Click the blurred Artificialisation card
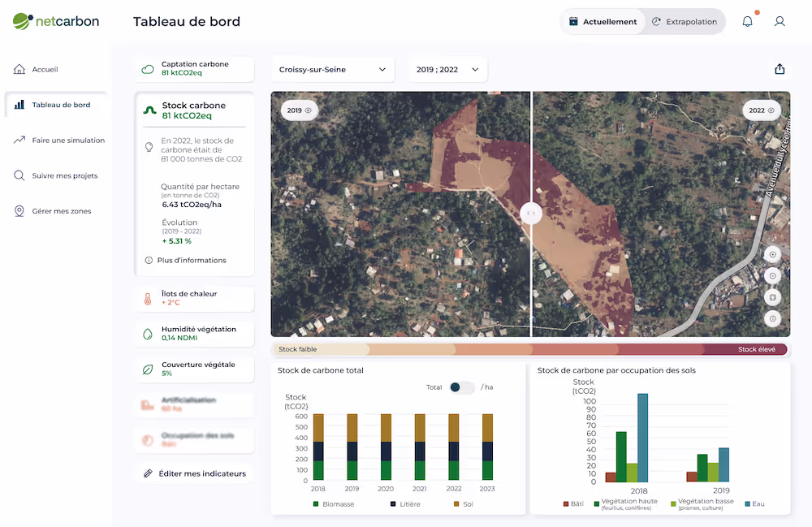812x527 pixels. point(195,405)
